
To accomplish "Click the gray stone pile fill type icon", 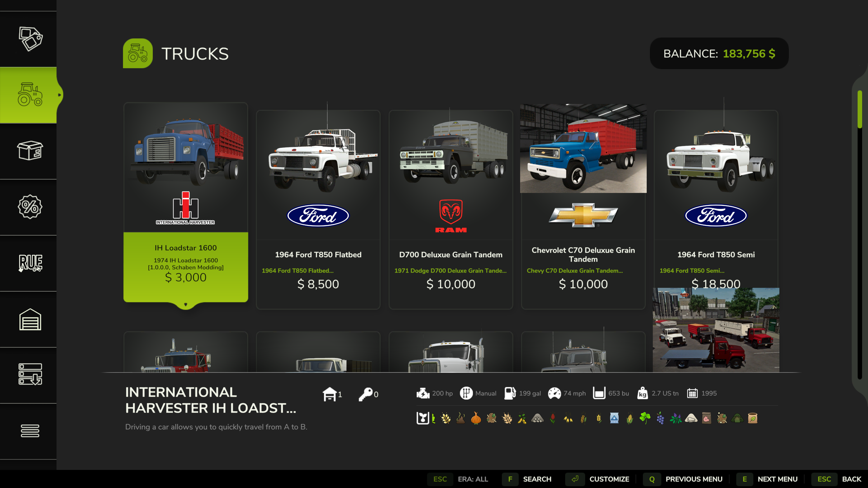I will click(538, 418).
